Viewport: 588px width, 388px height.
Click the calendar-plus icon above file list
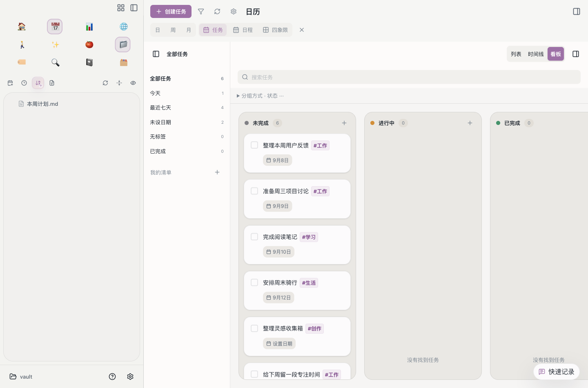(10, 83)
